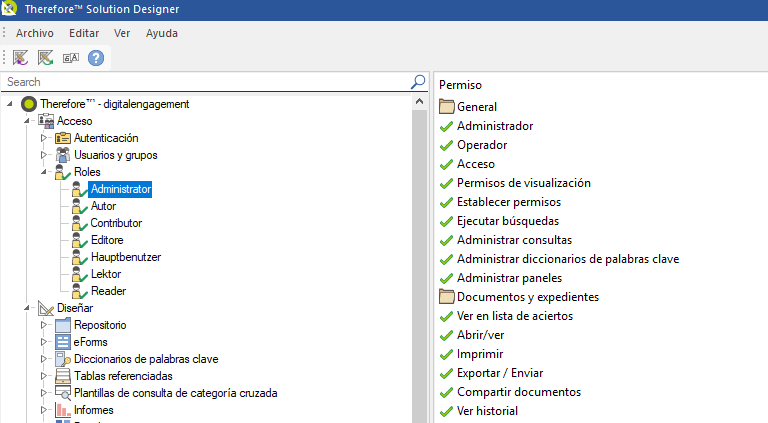This screenshot has width=768, height=423.
Task: Click the Informes chart icon
Action: [x=63, y=410]
